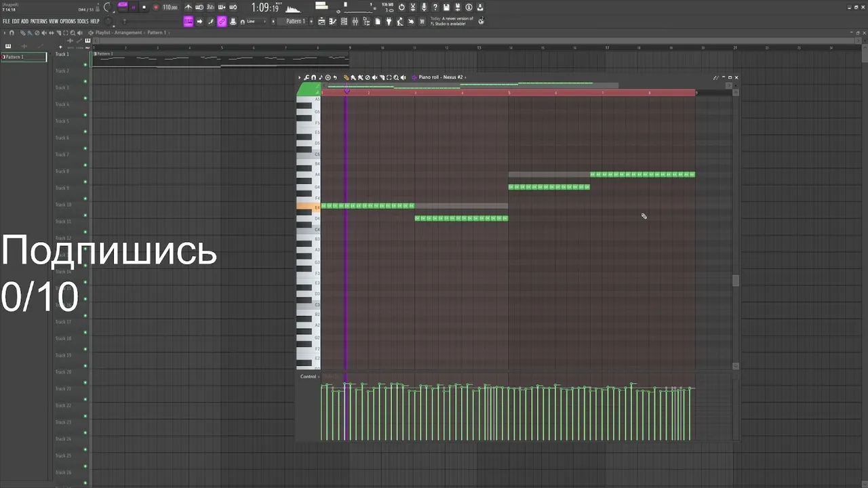
Task: Select Piano roll delete tool
Action: (368, 77)
